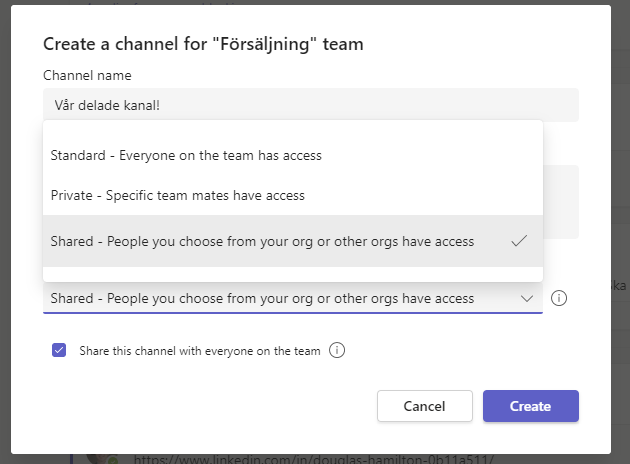Click info icon beside Share this channel
Screen dimensions: 630x464
pyautogui.click(x=337, y=350)
